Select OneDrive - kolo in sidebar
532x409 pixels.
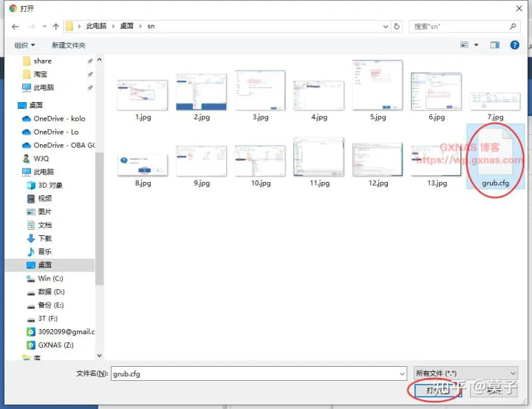click(59, 118)
